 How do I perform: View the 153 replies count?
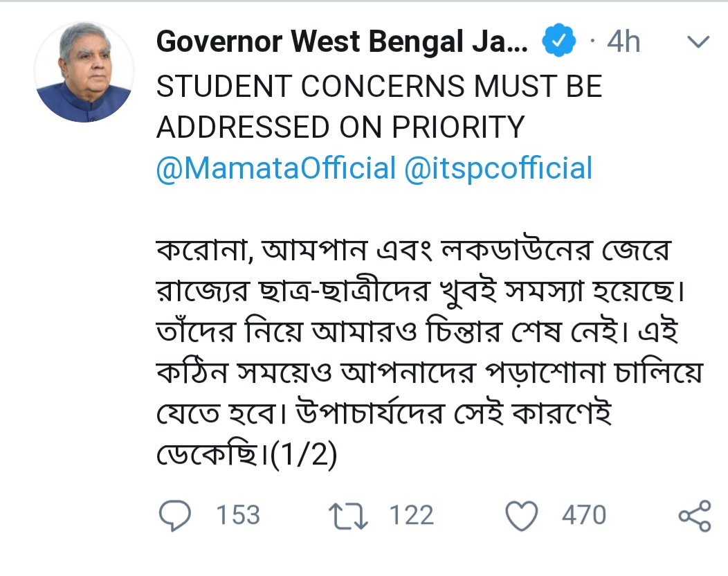238,516
